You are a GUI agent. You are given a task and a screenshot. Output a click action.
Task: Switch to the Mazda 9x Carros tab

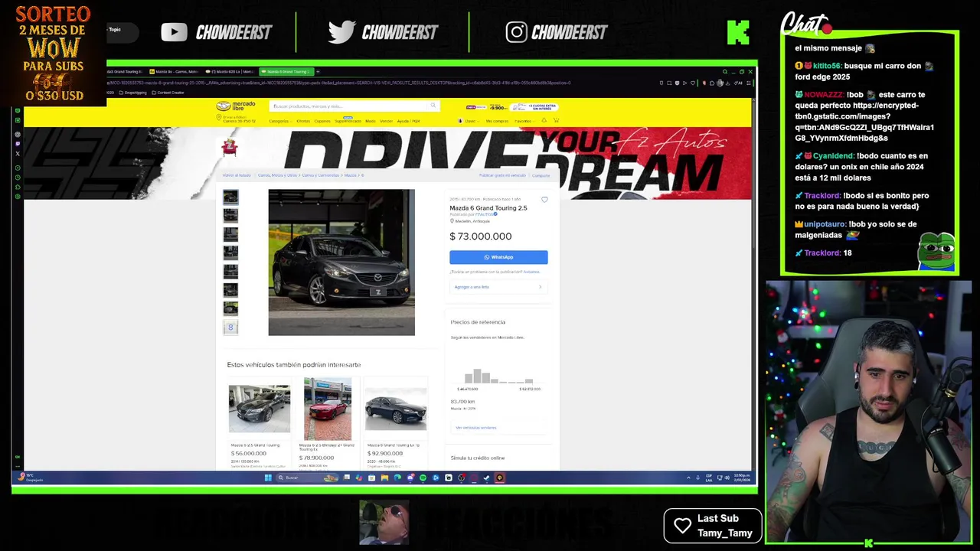[x=175, y=71]
